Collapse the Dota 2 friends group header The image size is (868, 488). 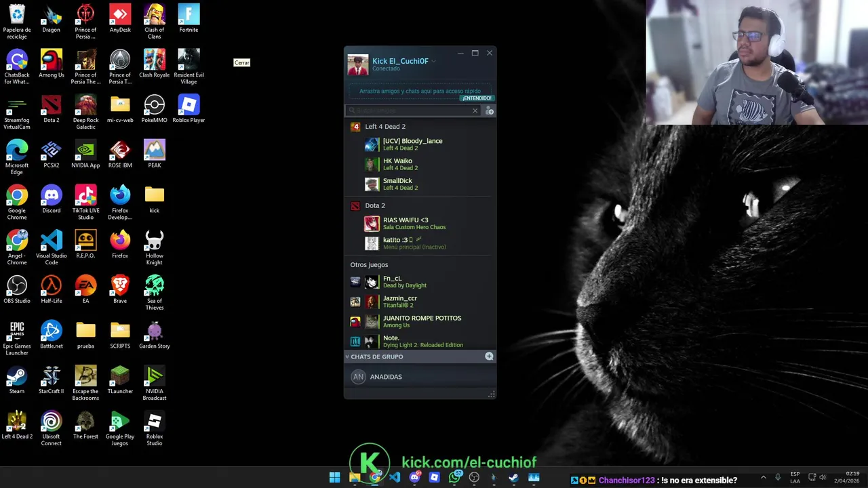[375, 205]
